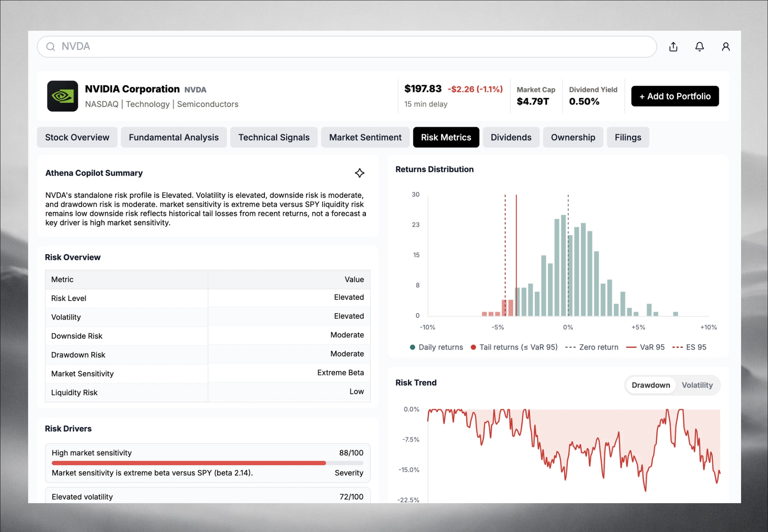Select the Fundamental Analysis tab
Viewport: 768px width, 532px height.
point(173,137)
